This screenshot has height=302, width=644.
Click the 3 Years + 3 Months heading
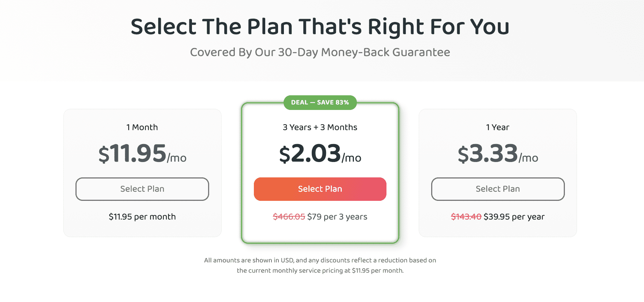click(x=320, y=127)
